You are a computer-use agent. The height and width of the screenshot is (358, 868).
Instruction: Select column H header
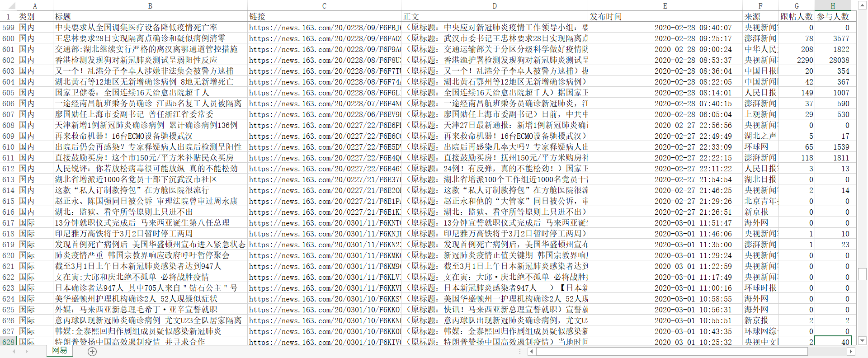[x=833, y=5]
